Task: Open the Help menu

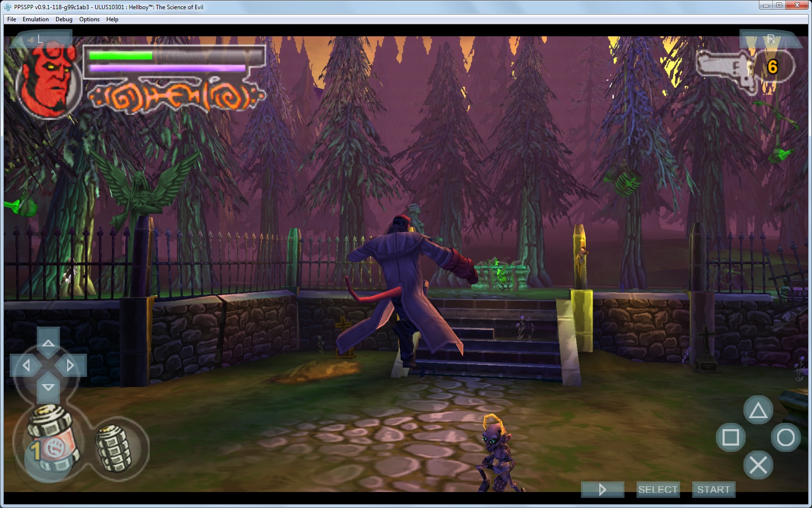Action: click(112, 19)
